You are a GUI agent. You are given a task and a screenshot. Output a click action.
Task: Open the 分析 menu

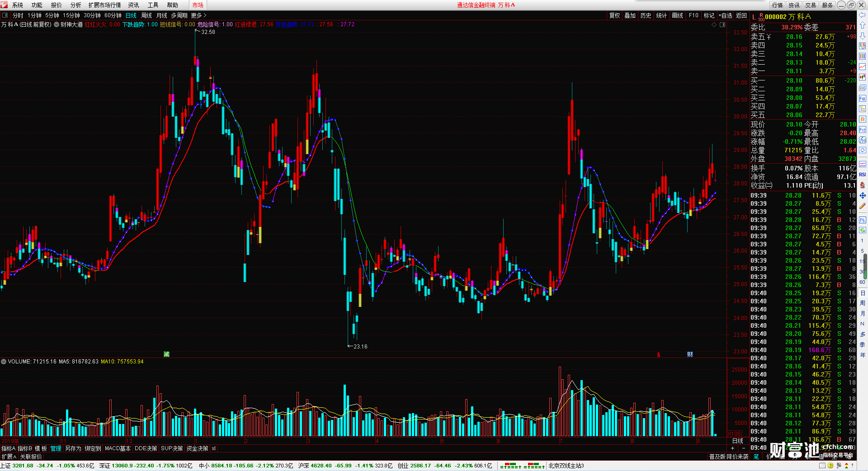(x=76, y=5)
